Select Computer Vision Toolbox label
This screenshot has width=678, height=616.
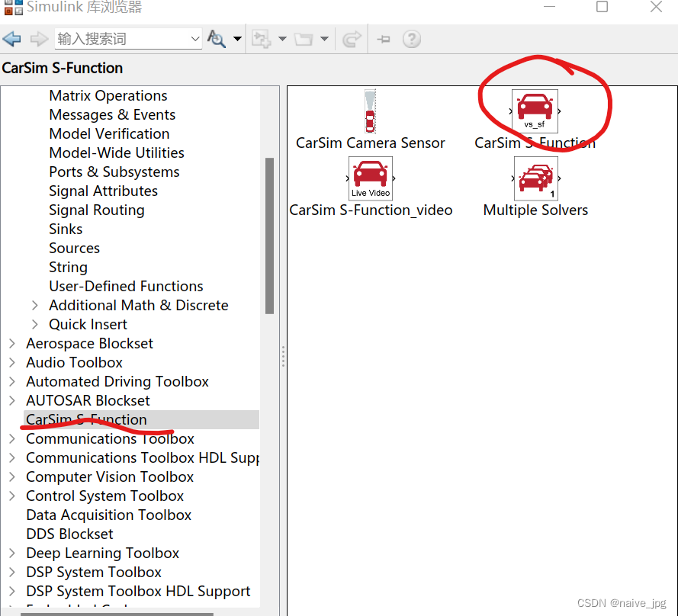point(110,476)
